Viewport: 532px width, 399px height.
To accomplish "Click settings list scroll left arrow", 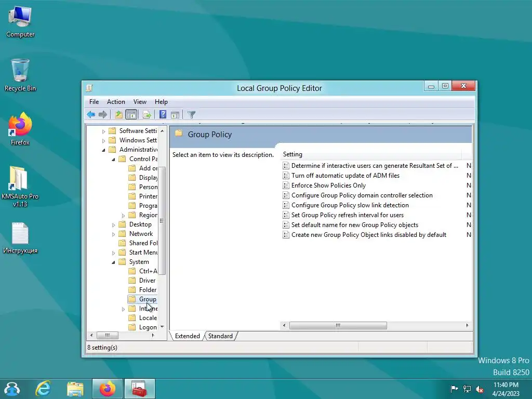I will point(284,325).
